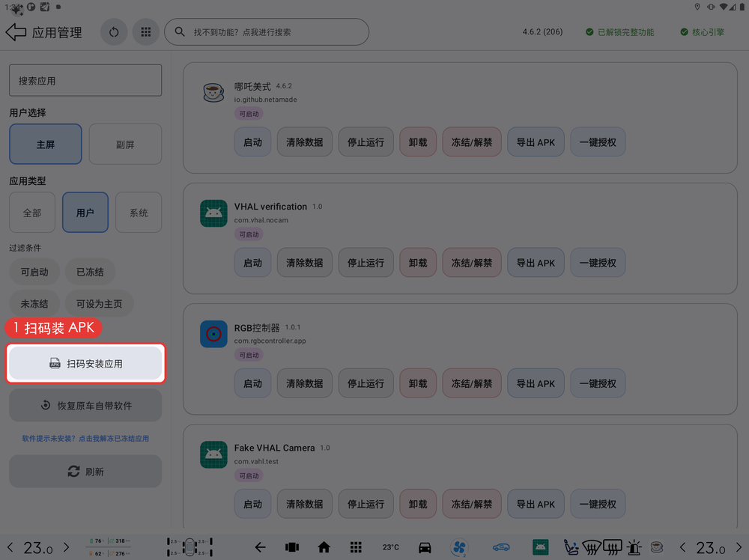This screenshot has height=560, width=749.
Task: Tap the car icon in bottom bar
Action: (425, 547)
